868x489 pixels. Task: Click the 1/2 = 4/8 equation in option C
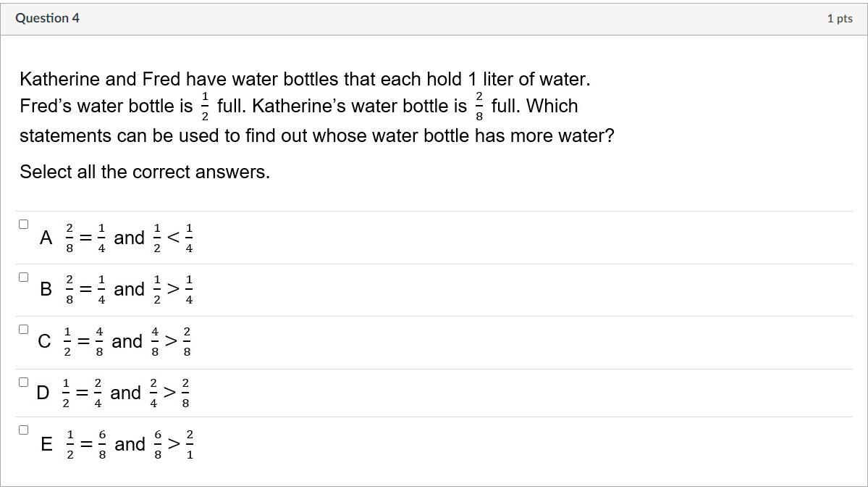83,341
